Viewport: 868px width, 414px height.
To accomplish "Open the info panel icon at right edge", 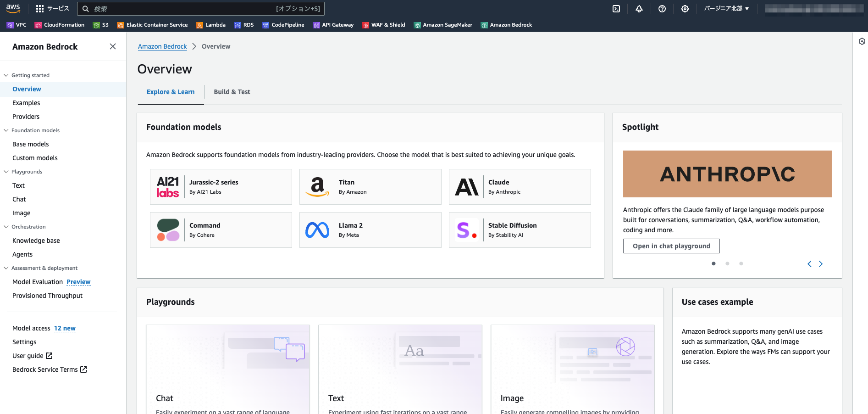I will point(862,41).
